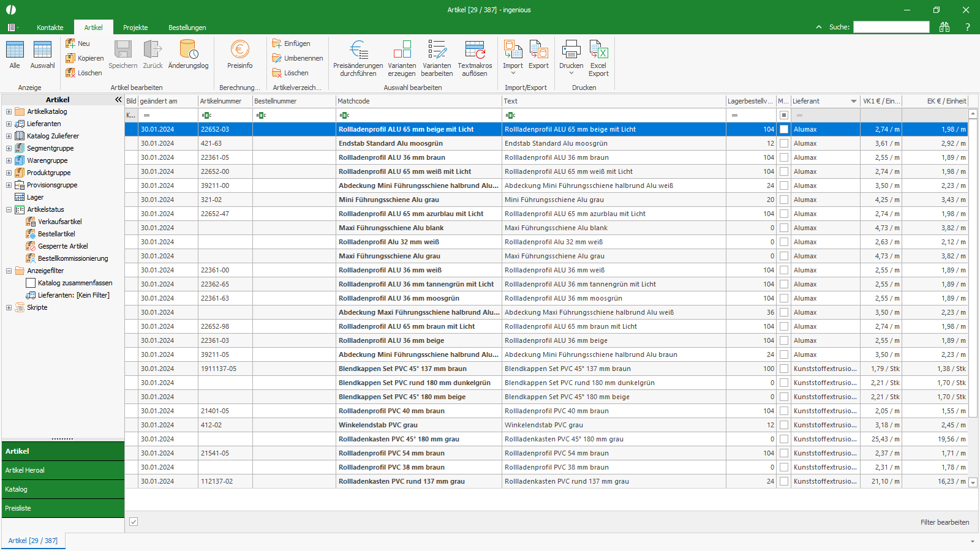Show all articles with Alle icon
The width and height of the screenshot is (980, 551).
pos(15,50)
